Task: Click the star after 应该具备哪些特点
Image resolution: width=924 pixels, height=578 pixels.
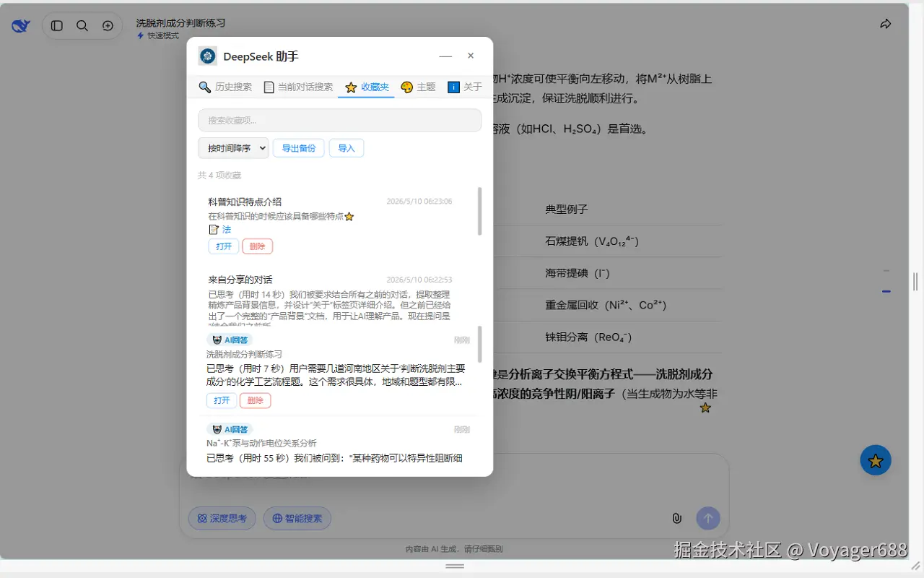Action: (349, 216)
